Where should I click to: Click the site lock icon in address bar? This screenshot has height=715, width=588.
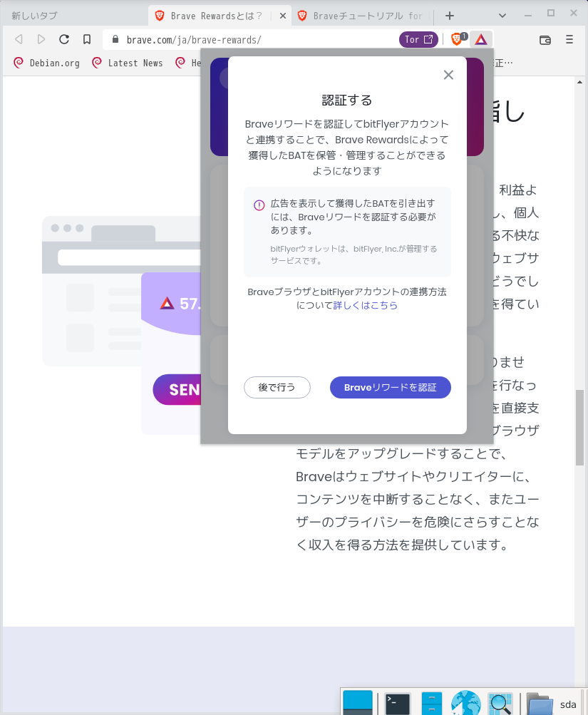tap(115, 39)
